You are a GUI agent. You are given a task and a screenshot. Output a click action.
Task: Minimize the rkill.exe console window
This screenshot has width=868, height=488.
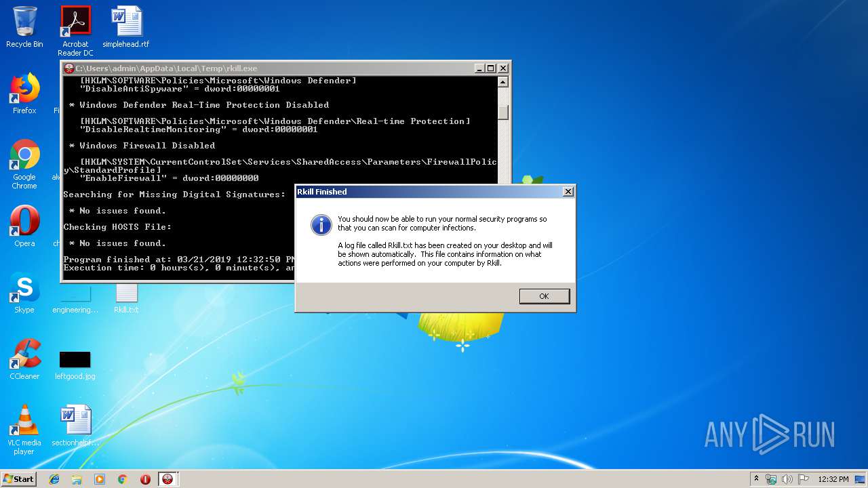[479, 68]
